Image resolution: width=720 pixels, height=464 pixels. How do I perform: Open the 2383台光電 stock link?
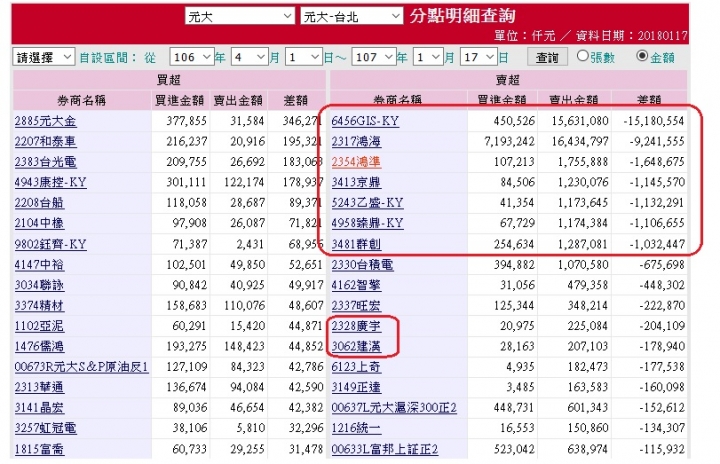[45, 162]
